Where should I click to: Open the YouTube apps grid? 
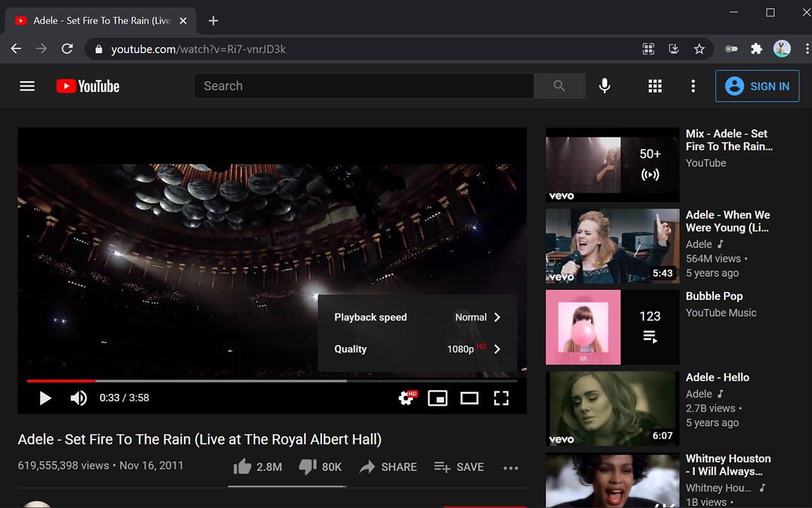[x=655, y=86]
